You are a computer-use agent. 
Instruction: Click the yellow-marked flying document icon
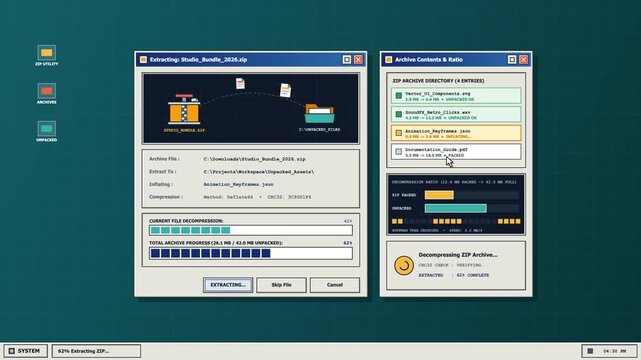pos(285,90)
